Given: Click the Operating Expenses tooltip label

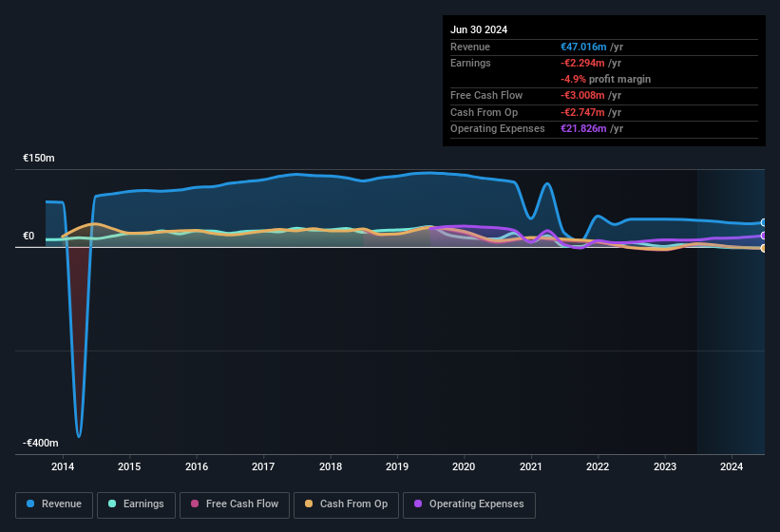Looking at the screenshot, I should pos(498,129).
